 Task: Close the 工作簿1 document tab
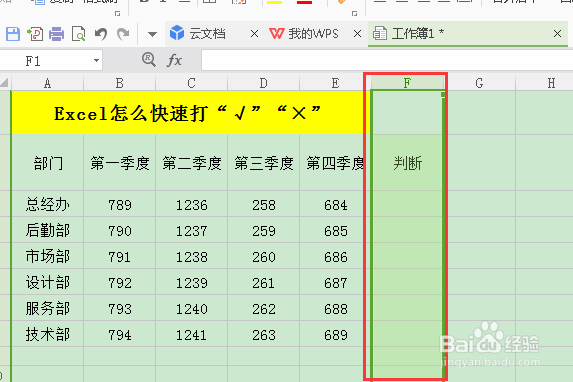tap(557, 34)
